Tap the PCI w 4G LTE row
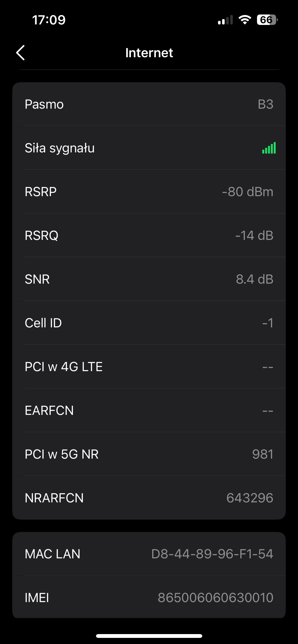This screenshot has height=644, width=298. (x=149, y=367)
